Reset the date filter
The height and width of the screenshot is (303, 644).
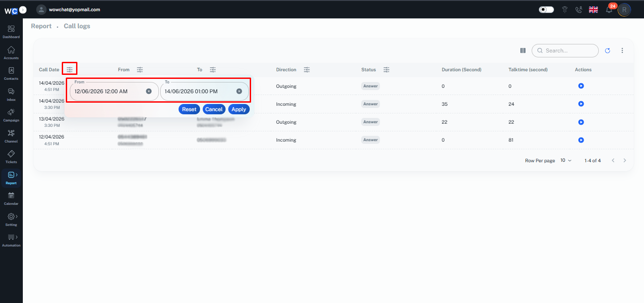pos(189,109)
